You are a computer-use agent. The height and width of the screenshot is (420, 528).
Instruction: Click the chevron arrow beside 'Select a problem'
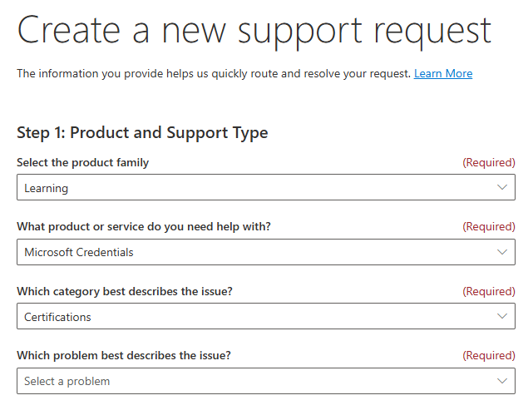(501, 381)
